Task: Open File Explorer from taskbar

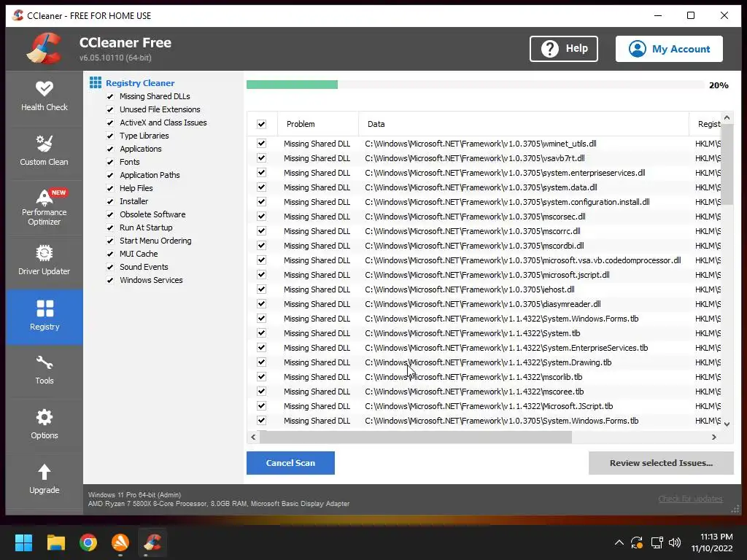Action: click(x=55, y=542)
